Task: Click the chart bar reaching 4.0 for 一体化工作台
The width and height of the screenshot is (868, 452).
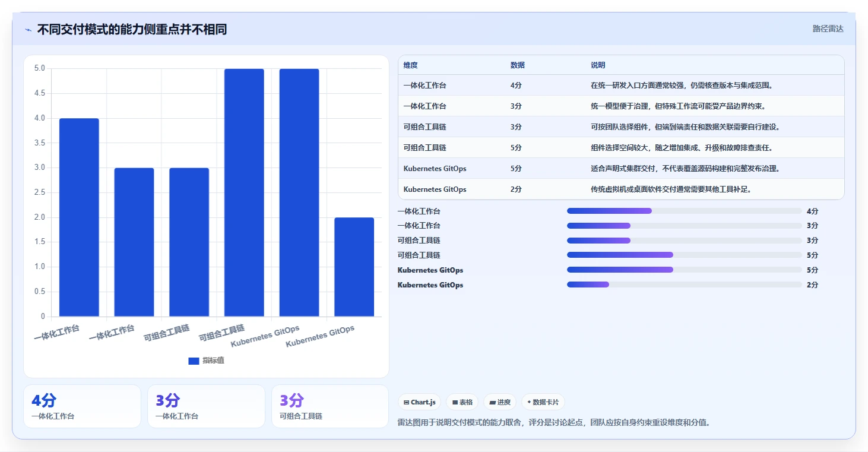Action: (x=79, y=217)
